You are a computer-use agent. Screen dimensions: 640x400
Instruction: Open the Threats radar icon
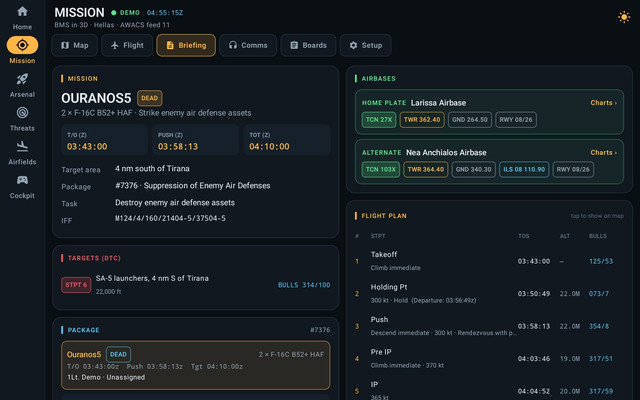pos(22,113)
